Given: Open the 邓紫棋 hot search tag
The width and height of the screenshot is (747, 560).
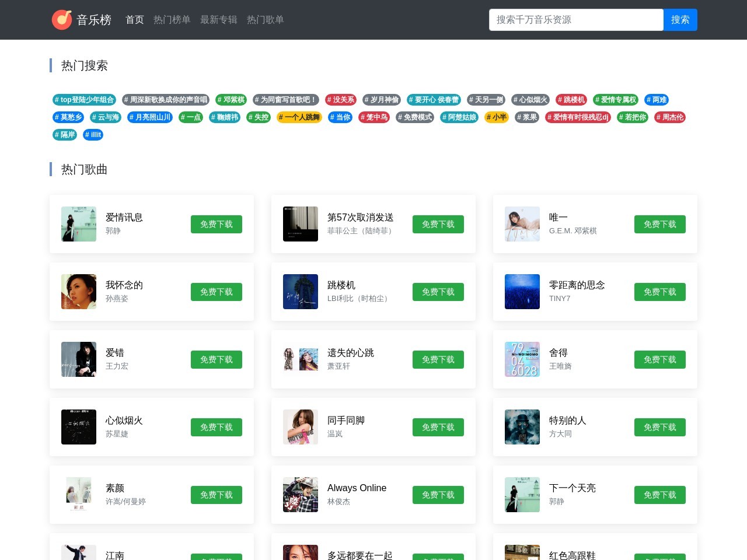Looking at the screenshot, I should [x=231, y=100].
